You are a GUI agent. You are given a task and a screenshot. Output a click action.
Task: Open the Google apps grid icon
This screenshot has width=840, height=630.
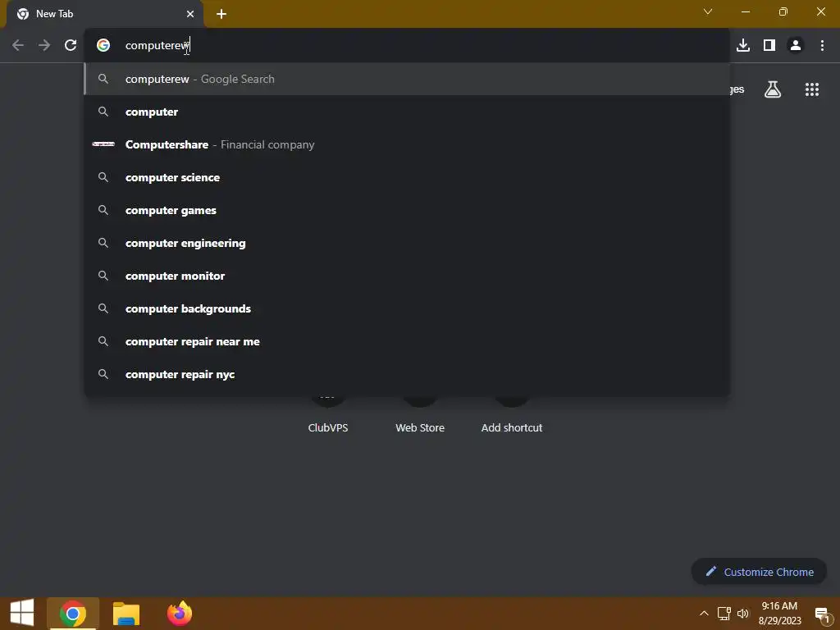[x=812, y=89]
